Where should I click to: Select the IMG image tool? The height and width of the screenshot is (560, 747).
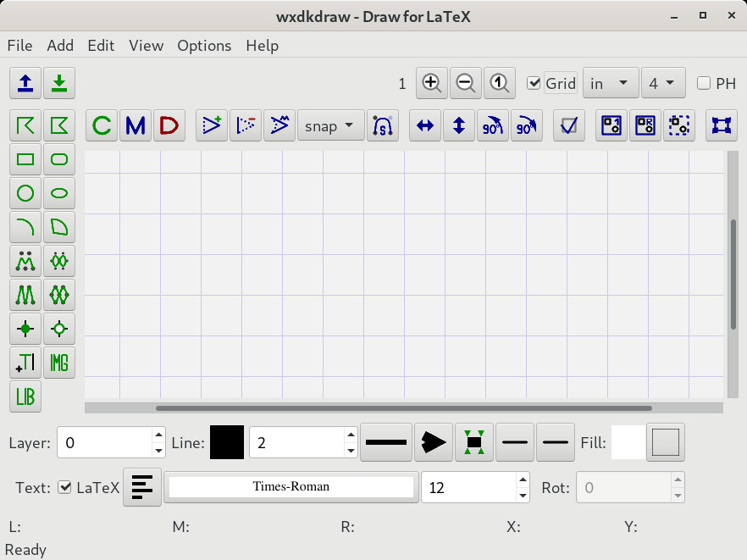pos(59,363)
